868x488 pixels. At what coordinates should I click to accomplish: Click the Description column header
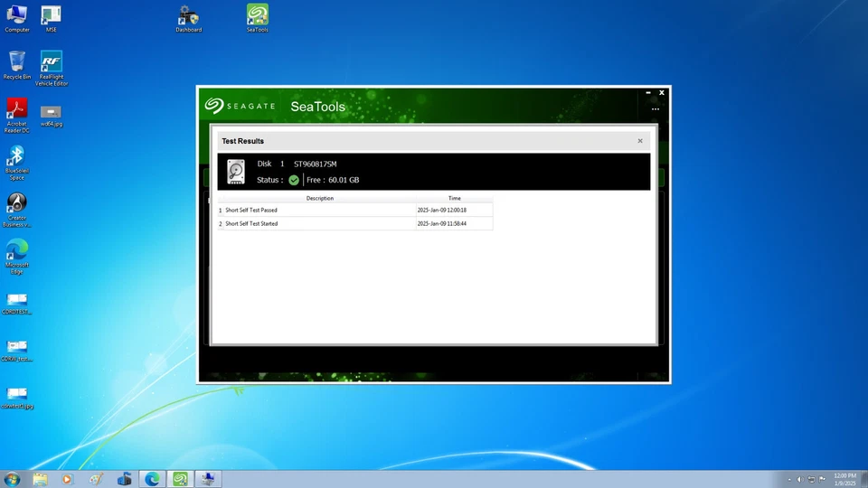(320, 198)
